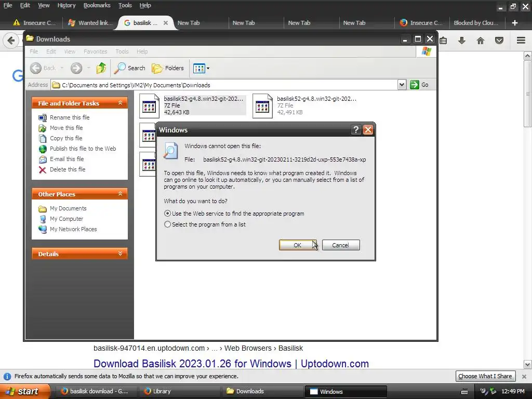Screen dimensions: 532x399
Task: Open the Explorer Favorites menu
Action: (x=96, y=51)
